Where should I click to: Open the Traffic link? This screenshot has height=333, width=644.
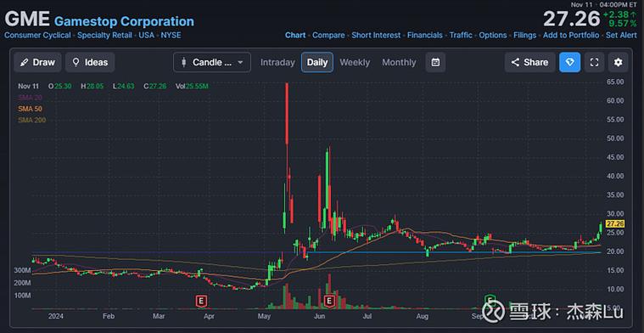coord(461,36)
